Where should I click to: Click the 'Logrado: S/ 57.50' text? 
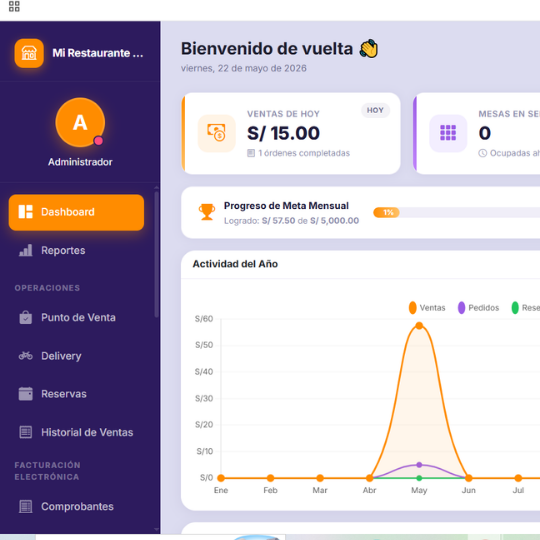[260, 220]
